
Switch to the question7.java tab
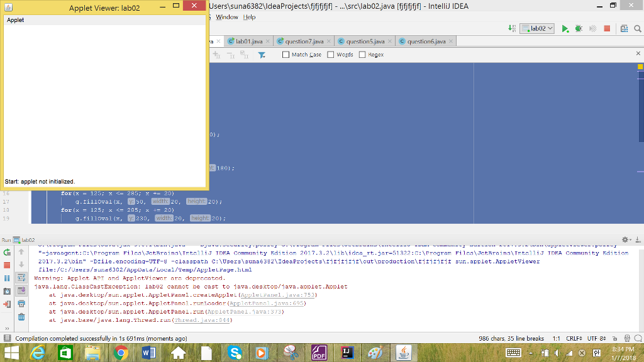304,41
